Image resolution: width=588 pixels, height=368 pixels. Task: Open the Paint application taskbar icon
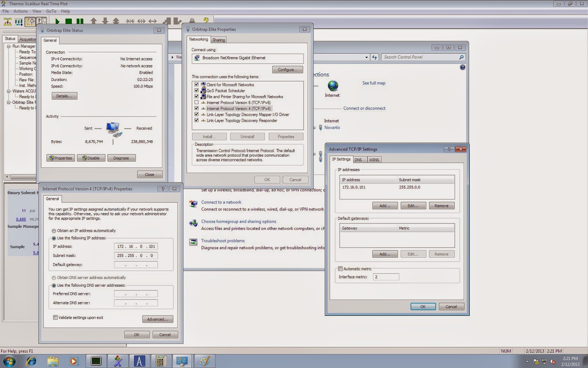click(204, 361)
